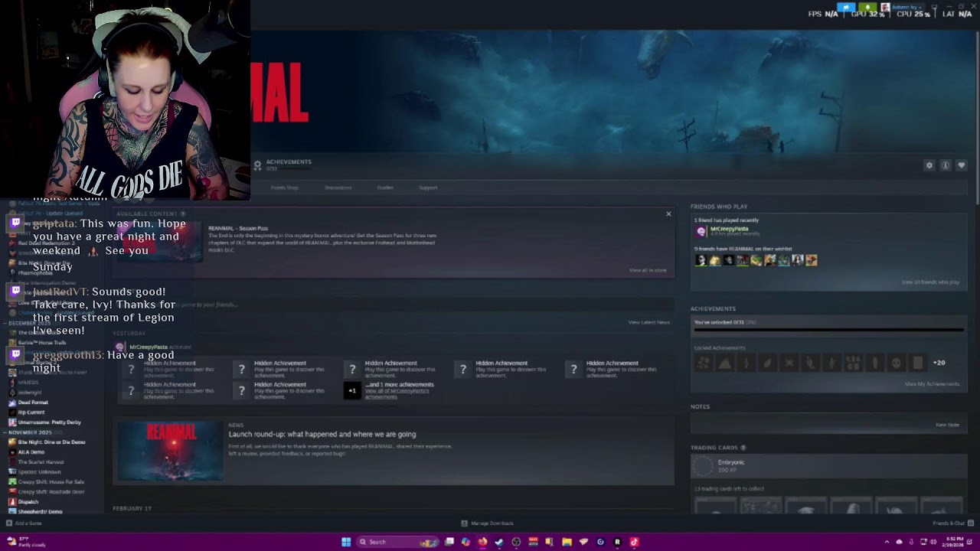
Task: Click the +1 more achievements tile
Action: click(352, 390)
